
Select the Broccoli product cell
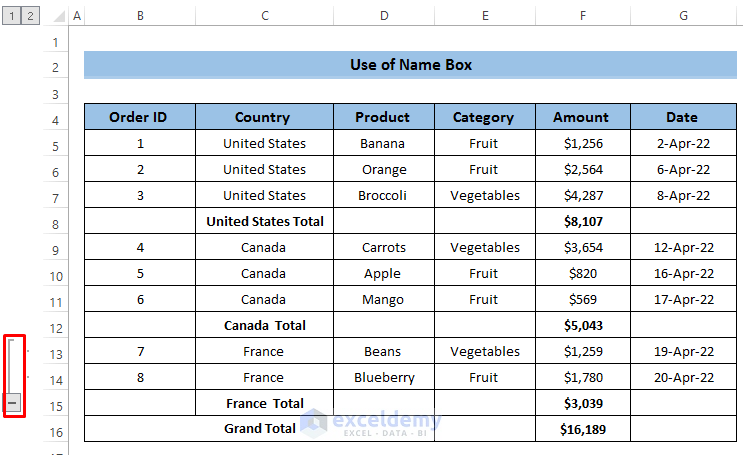[383, 195]
